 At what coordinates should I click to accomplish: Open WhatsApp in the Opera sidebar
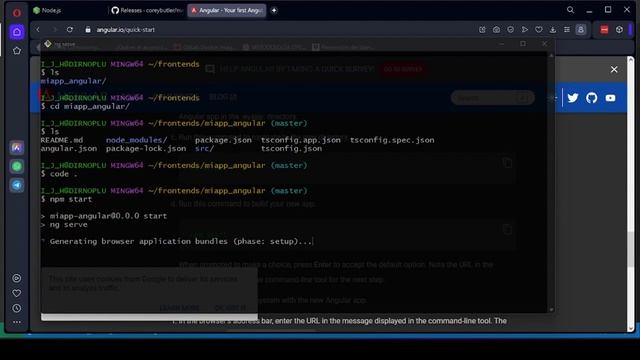17,166
